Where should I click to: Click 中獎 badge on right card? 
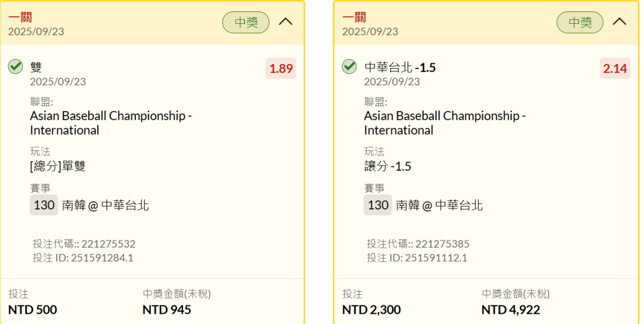click(x=580, y=23)
